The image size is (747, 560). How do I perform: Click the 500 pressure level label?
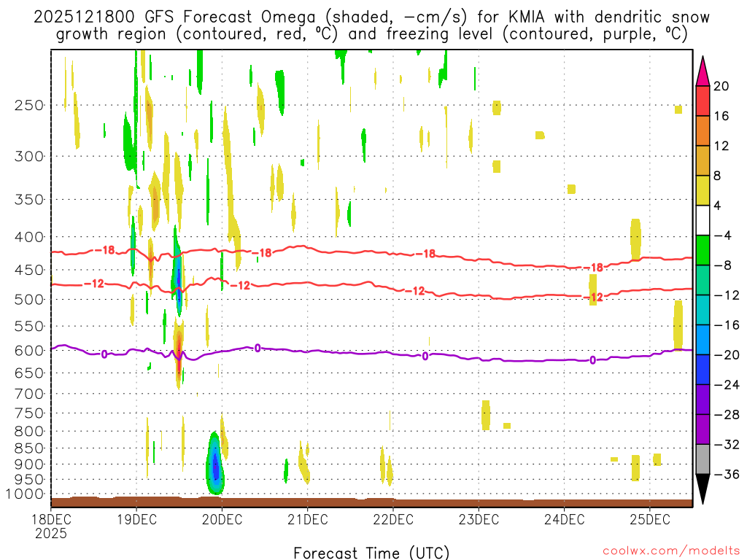pyautogui.click(x=29, y=300)
